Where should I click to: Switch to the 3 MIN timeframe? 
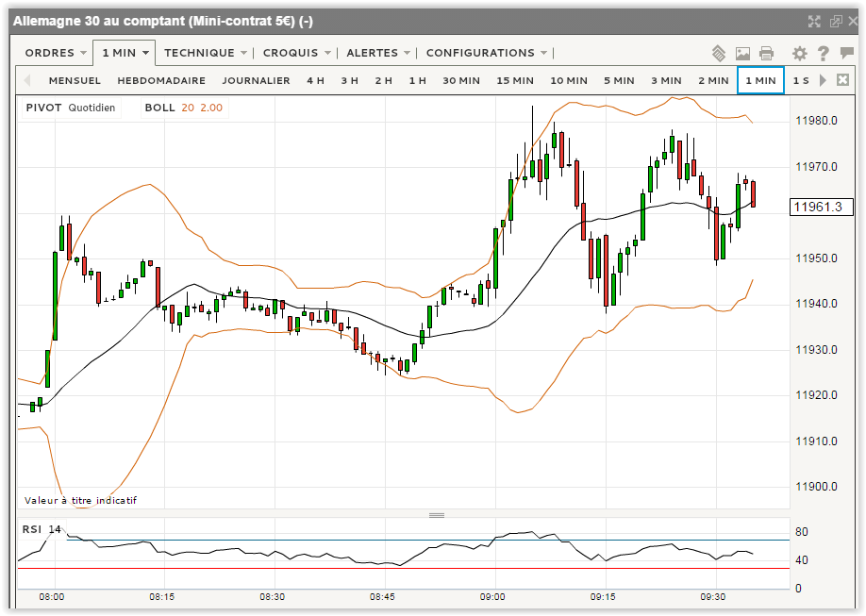pyautogui.click(x=666, y=81)
